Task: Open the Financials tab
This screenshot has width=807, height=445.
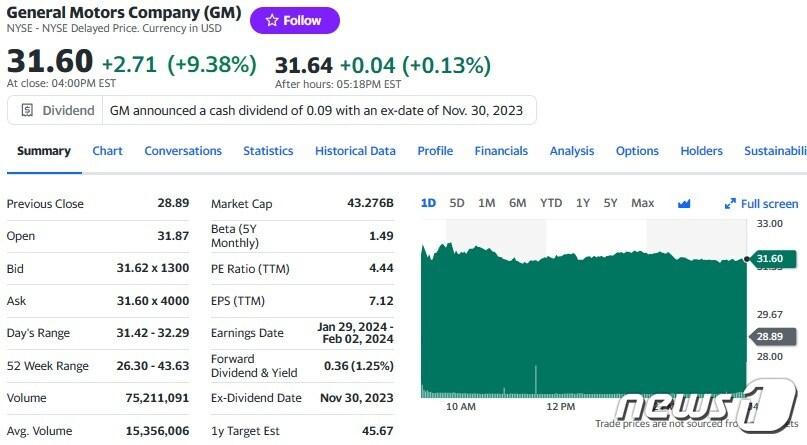Action: (501, 151)
